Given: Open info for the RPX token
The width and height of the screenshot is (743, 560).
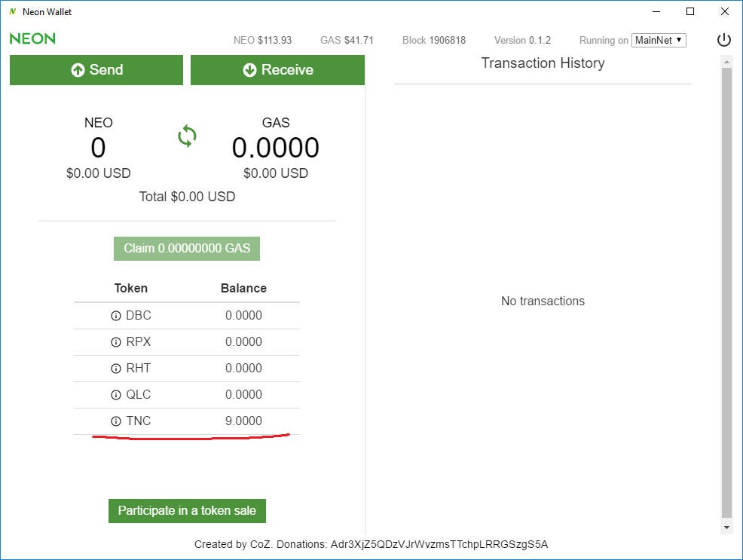Looking at the screenshot, I should tap(115, 341).
